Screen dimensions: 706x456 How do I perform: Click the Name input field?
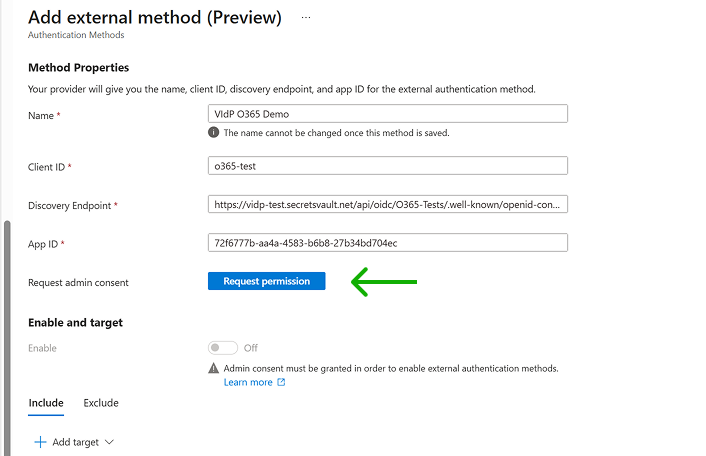click(387, 114)
